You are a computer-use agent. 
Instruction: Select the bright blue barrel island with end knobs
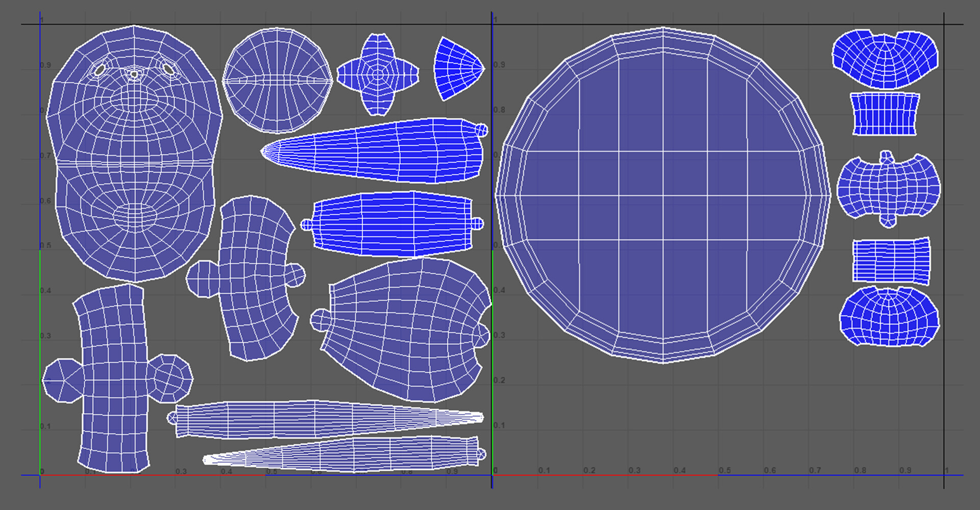(392, 224)
